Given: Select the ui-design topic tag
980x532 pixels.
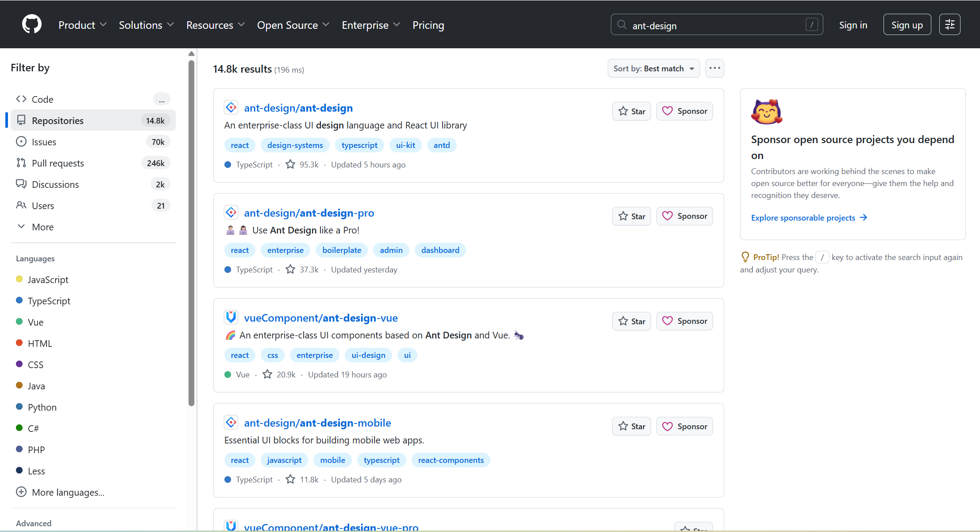Looking at the screenshot, I should click(x=368, y=355).
